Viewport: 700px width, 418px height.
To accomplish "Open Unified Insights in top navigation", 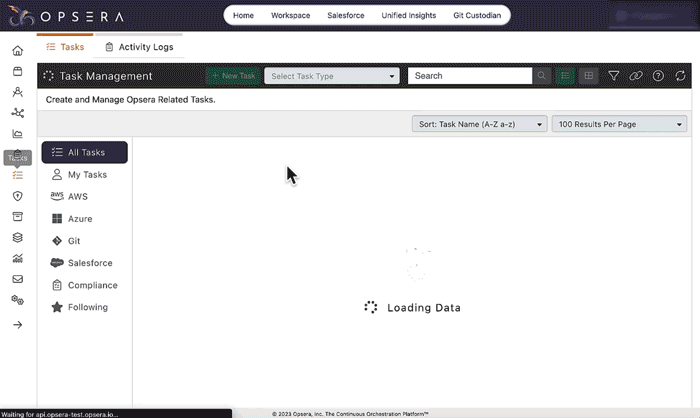I will coord(408,15).
